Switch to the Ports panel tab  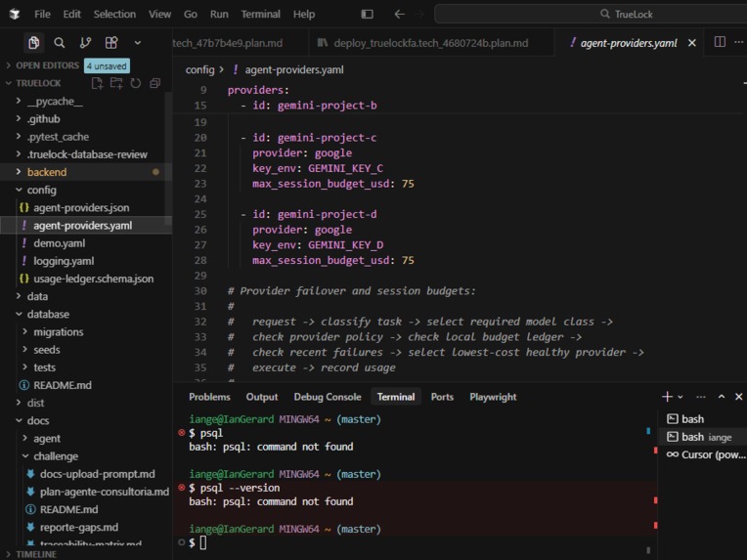pyautogui.click(x=442, y=397)
